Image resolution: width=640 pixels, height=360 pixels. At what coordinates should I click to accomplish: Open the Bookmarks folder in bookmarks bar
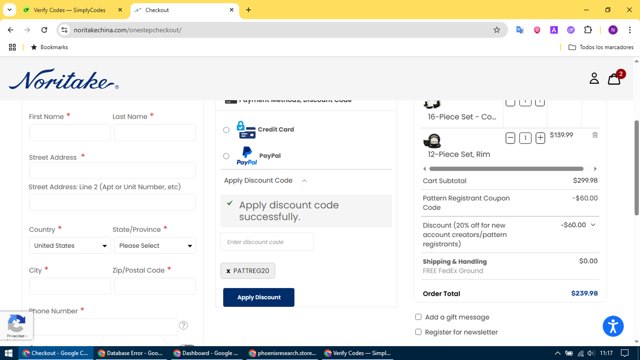[x=49, y=47]
